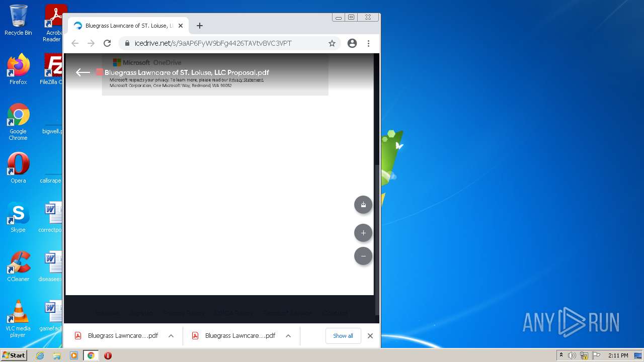Launch Firefox from desktop
Image resolution: width=644 pixels, height=362 pixels.
click(x=18, y=69)
